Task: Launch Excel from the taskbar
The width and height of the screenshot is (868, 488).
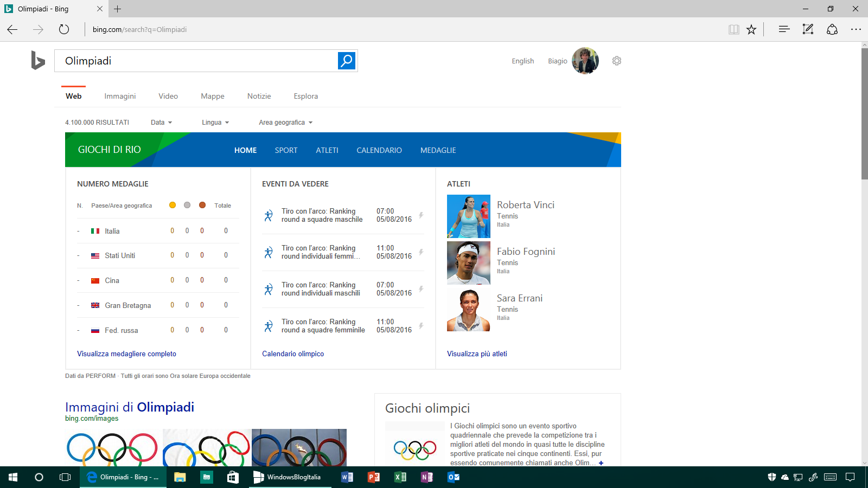Action: (400, 477)
